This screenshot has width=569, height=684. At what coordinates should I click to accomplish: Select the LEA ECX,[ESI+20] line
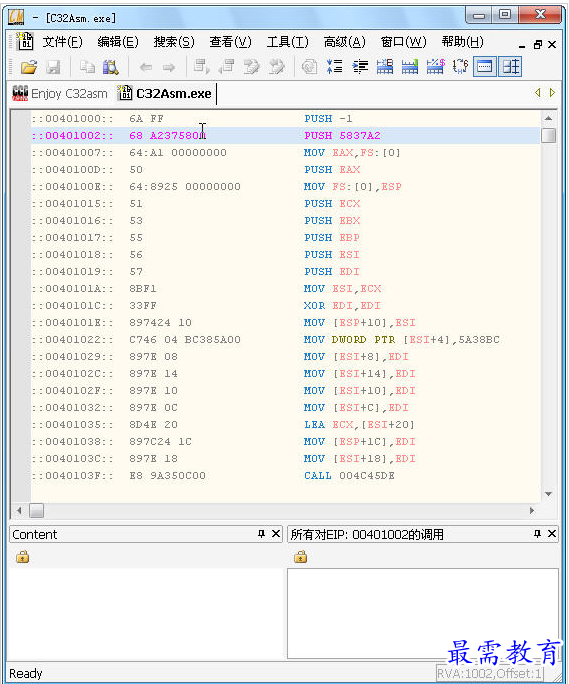[x=285, y=425]
